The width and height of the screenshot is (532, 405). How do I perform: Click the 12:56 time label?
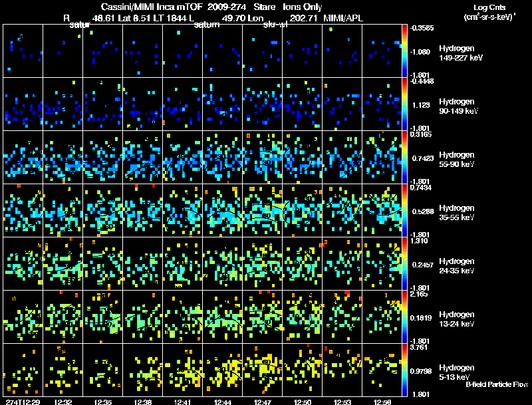(x=382, y=402)
